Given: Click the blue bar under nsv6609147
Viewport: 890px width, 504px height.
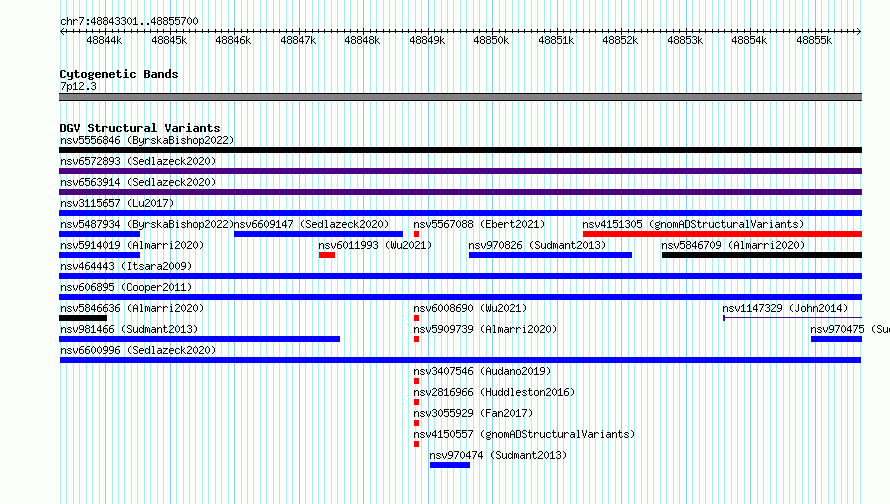Looking at the screenshot, I should pos(318,234).
